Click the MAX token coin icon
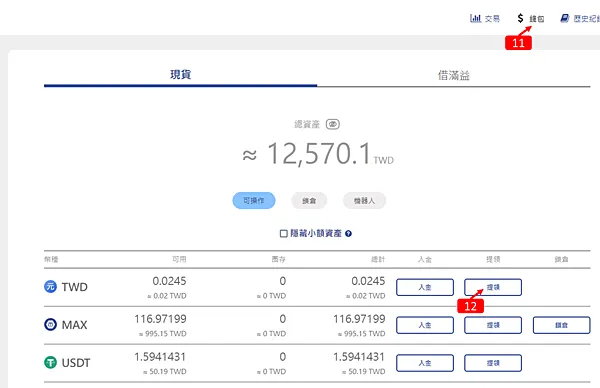 coord(51,324)
